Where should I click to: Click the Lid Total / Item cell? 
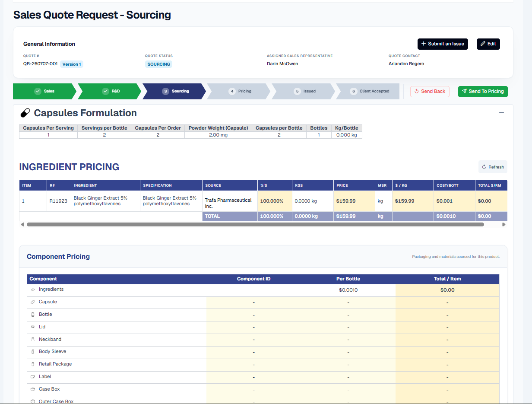tap(447, 328)
